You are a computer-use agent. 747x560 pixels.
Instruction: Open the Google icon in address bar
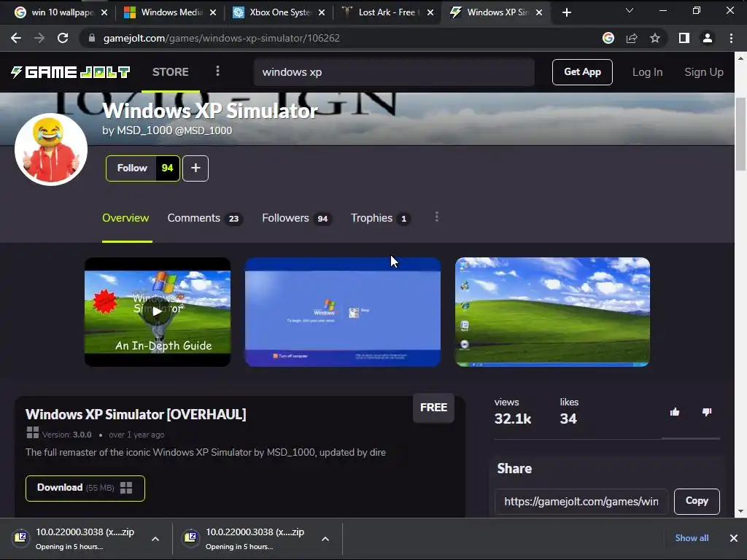608,38
